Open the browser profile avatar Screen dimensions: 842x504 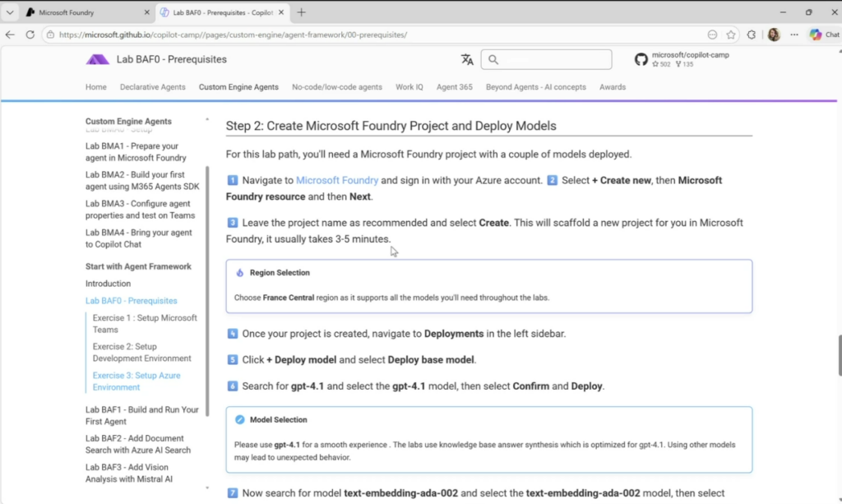(x=774, y=35)
